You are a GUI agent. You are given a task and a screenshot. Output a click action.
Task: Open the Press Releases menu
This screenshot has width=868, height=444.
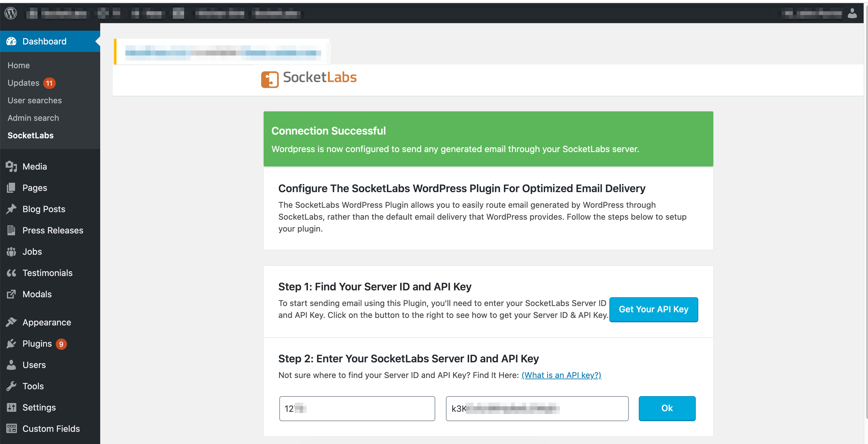[x=50, y=230]
